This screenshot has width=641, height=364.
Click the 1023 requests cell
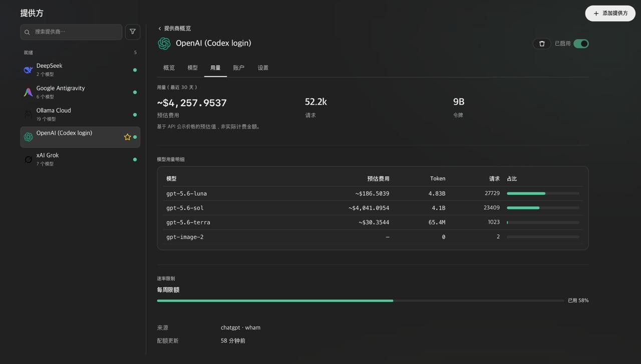coord(494,222)
